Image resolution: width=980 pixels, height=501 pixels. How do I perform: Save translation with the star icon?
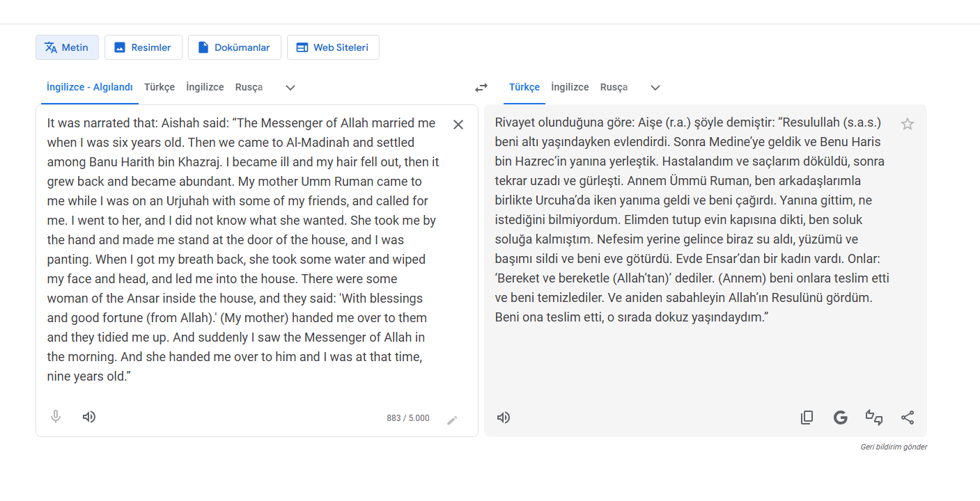tap(907, 124)
